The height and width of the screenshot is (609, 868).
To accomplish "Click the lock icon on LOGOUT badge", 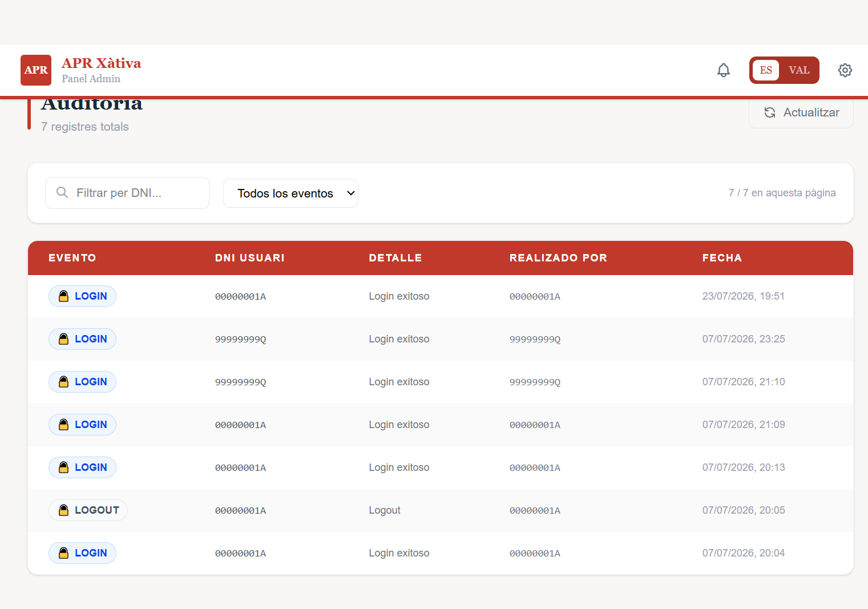I will click(64, 510).
